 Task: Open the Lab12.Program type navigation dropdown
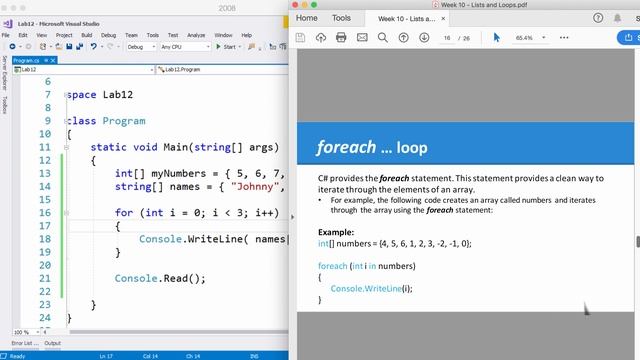pyautogui.click(x=222, y=70)
